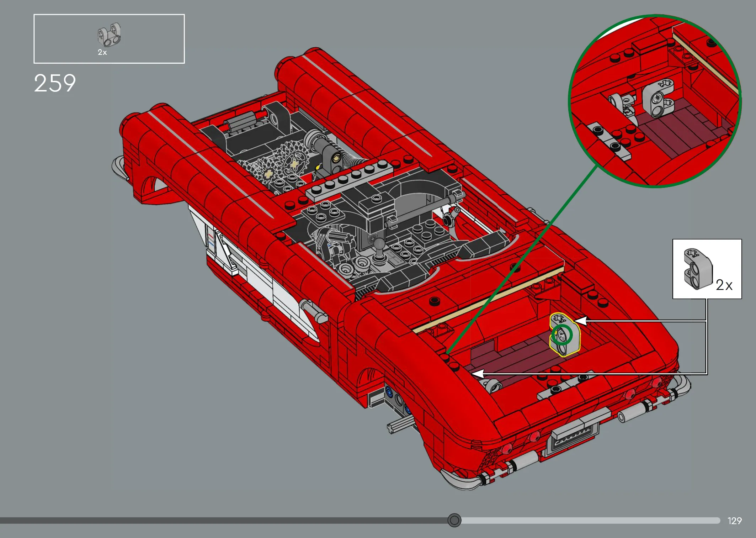Click the progress slider handle
Viewport: 756px width, 538px height.
pyautogui.click(x=454, y=520)
